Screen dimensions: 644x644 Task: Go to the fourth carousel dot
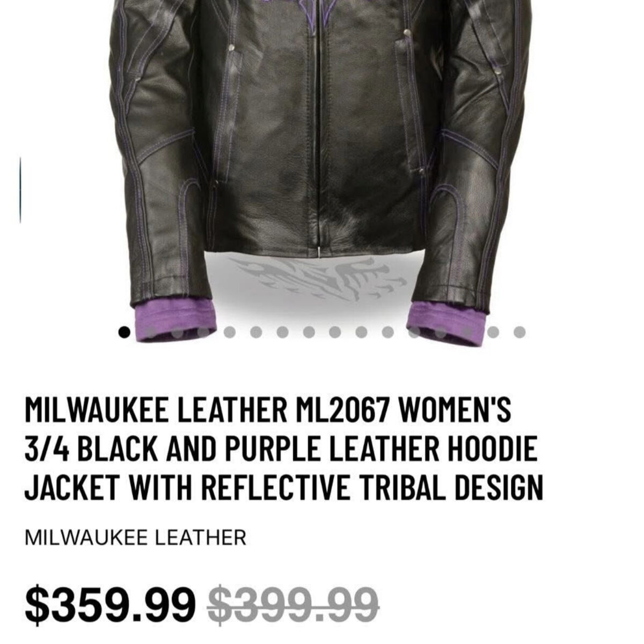203,332
